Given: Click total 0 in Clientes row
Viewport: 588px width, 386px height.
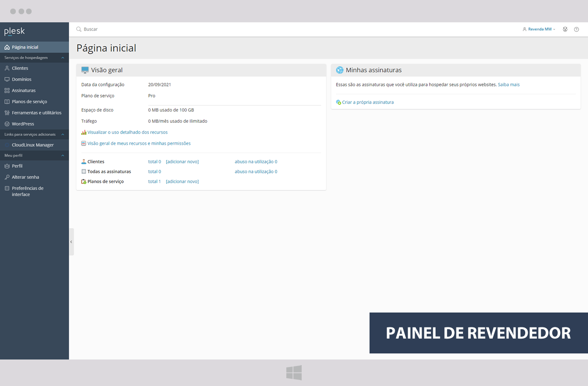Looking at the screenshot, I should tap(155, 162).
